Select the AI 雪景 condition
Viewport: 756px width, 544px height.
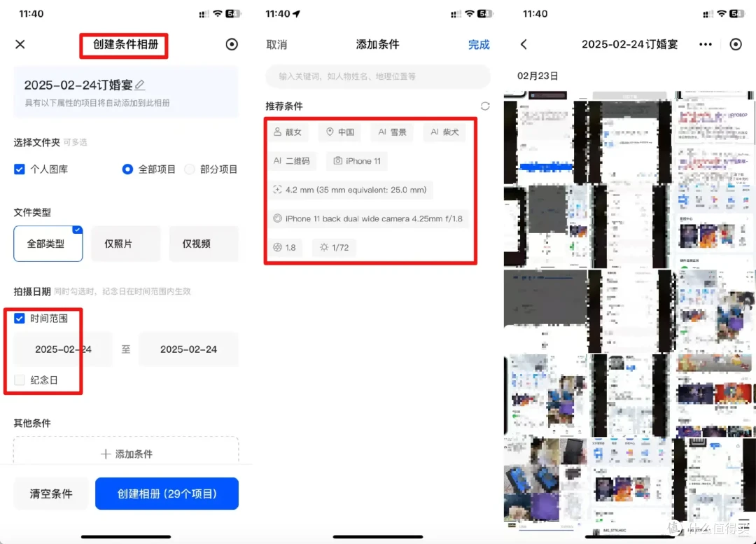392,132
